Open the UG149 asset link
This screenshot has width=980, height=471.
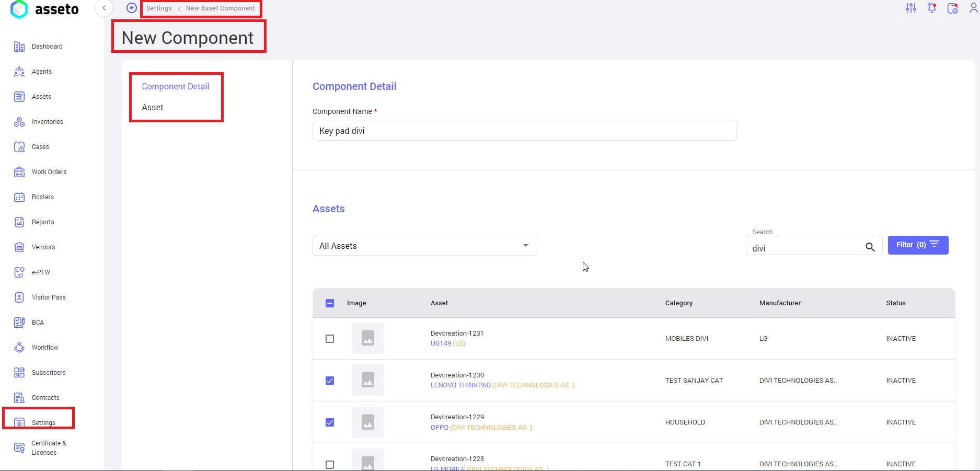[x=441, y=343]
